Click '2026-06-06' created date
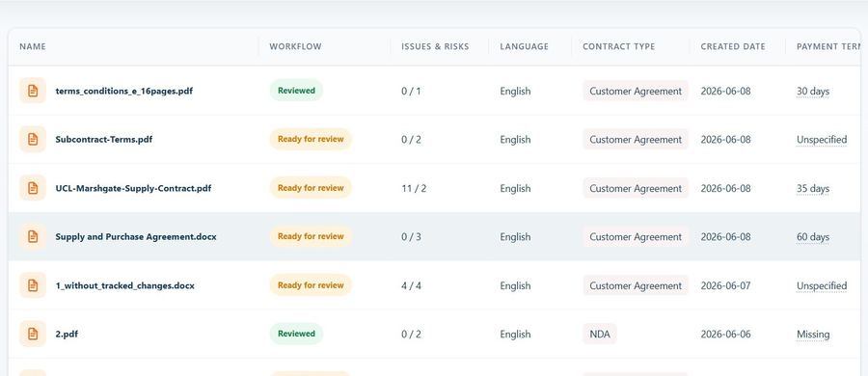The image size is (868, 376). pyautogui.click(x=725, y=334)
